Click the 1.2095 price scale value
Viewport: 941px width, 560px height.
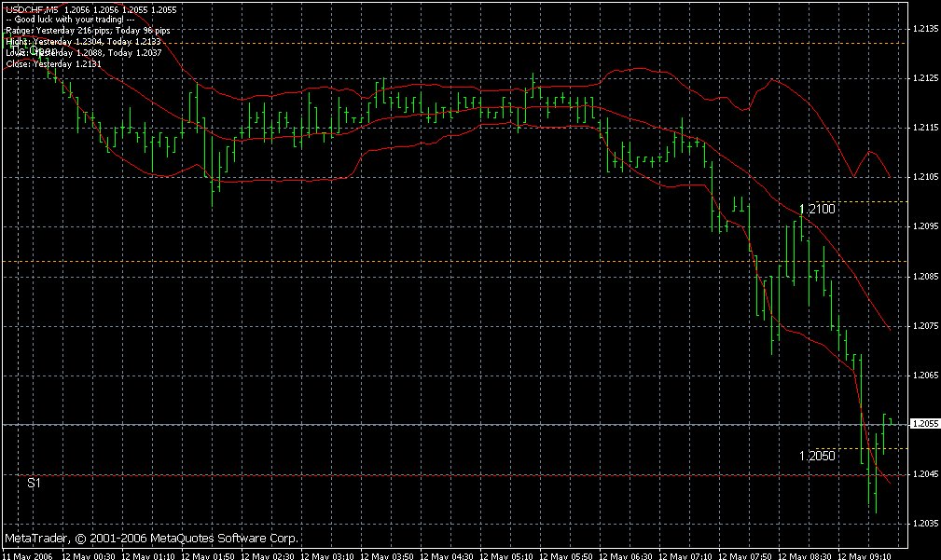pos(925,226)
